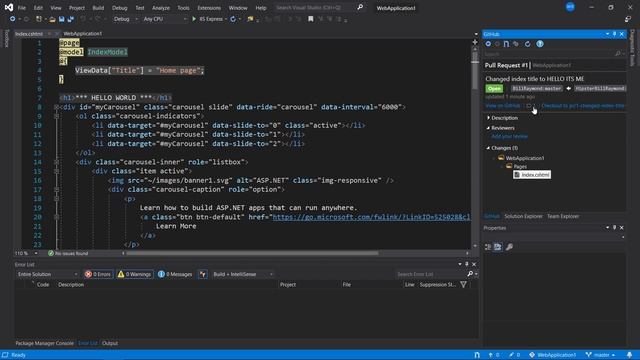This screenshot has height=360, width=640.
Task: Click the green Open status badge
Action: tap(494, 89)
